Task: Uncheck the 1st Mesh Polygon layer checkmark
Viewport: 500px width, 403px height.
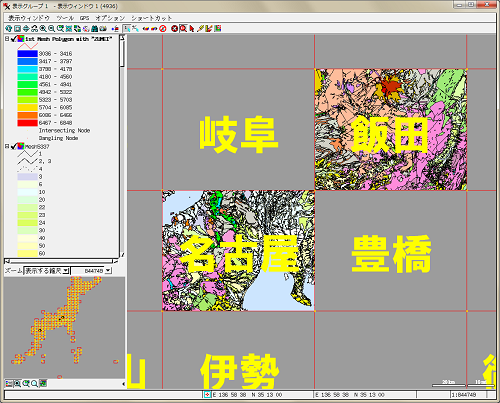Action: (14, 39)
